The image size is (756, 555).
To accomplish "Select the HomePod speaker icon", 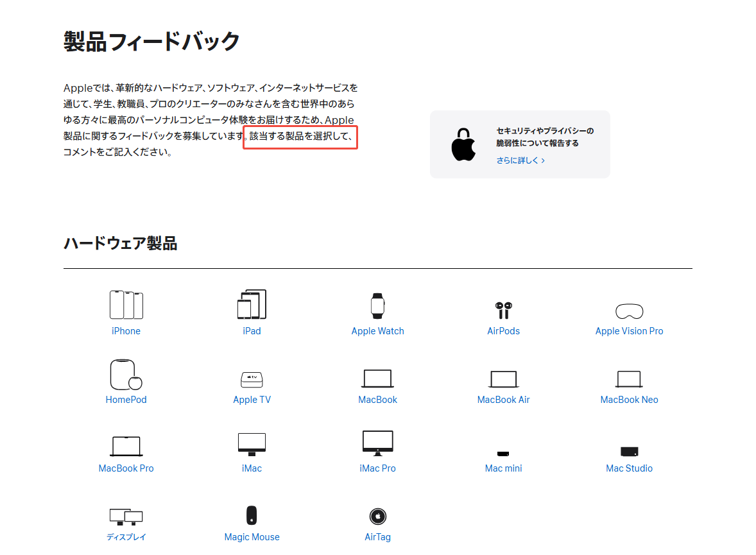I will (x=126, y=374).
